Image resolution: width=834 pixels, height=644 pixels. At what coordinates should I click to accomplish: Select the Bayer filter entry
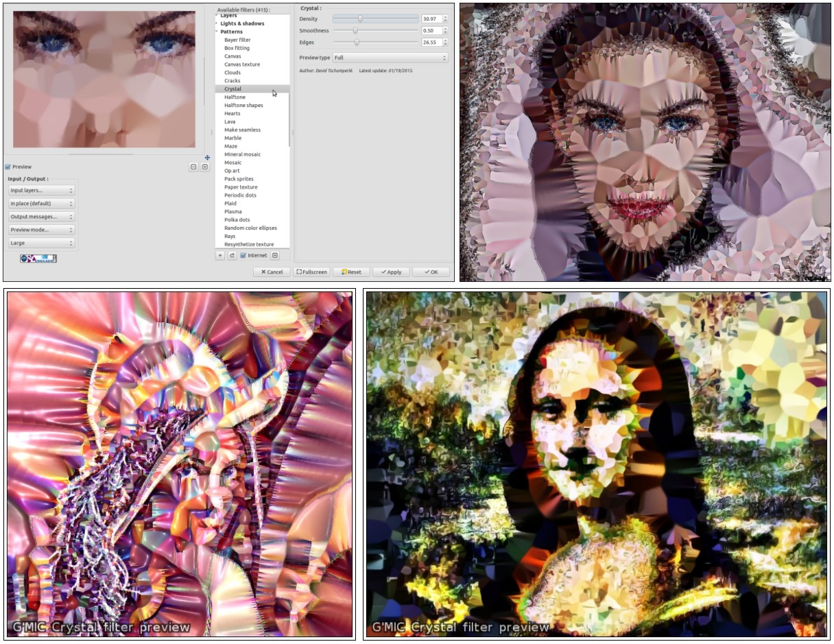tap(237, 40)
